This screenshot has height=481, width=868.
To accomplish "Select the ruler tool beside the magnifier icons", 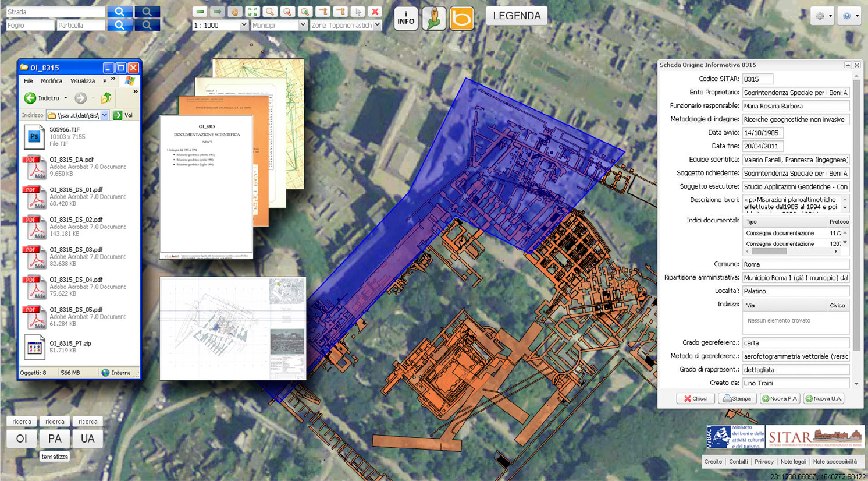I will [322, 12].
